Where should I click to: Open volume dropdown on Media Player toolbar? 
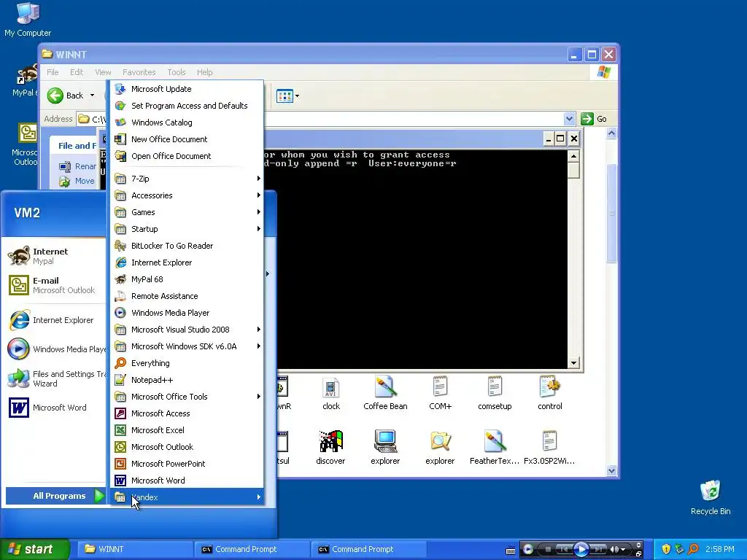point(623,550)
